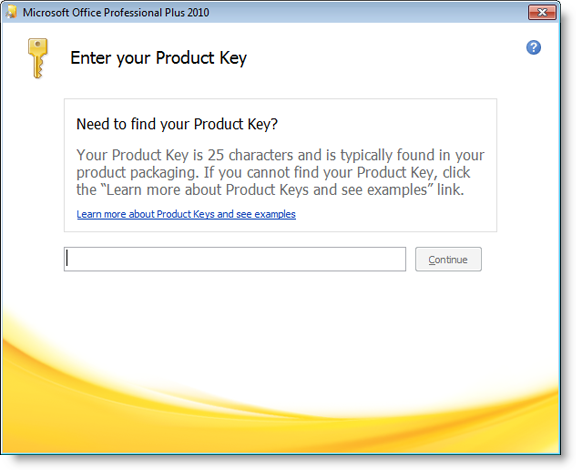This screenshot has width=576, height=470.
Task: Click the "product packaging" phrase in the description
Action: pos(138,173)
